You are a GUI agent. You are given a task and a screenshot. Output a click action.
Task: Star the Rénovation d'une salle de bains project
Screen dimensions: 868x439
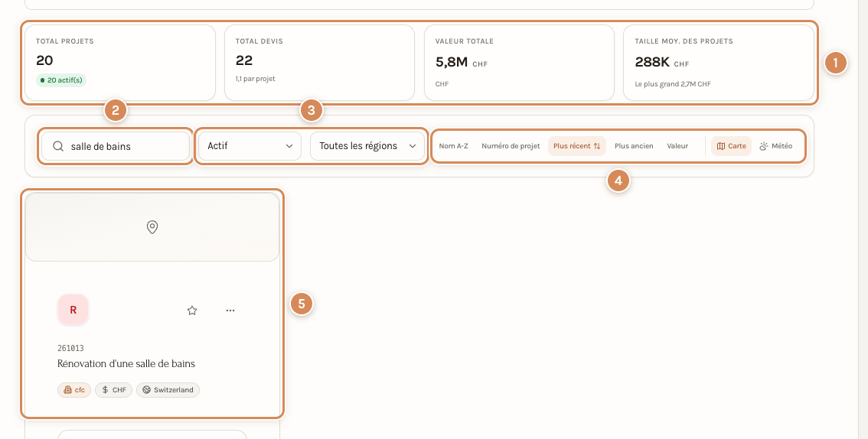(x=192, y=311)
